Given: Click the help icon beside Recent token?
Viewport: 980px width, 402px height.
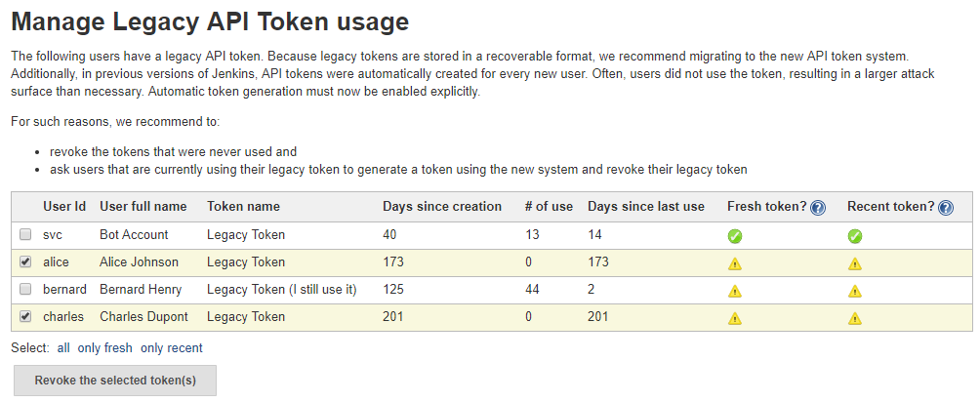Looking at the screenshot, I should [x=945, y=208].
